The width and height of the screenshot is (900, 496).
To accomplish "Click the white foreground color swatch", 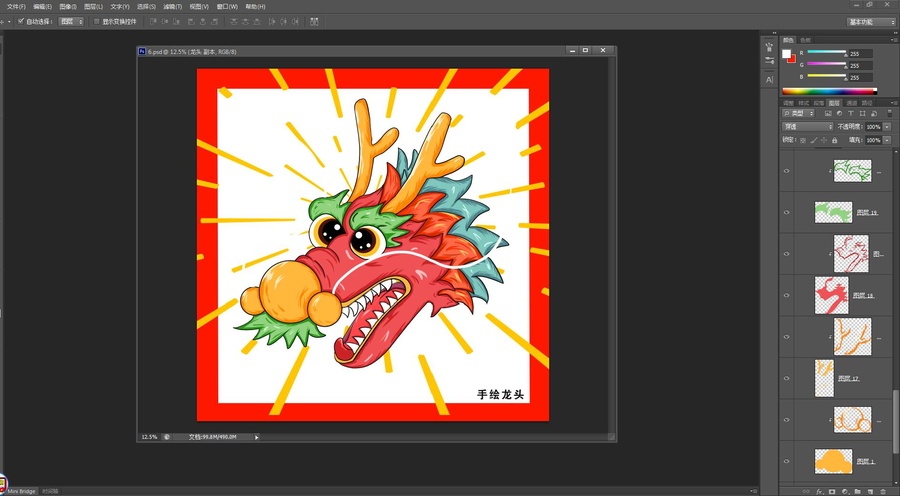I will 786,53.
